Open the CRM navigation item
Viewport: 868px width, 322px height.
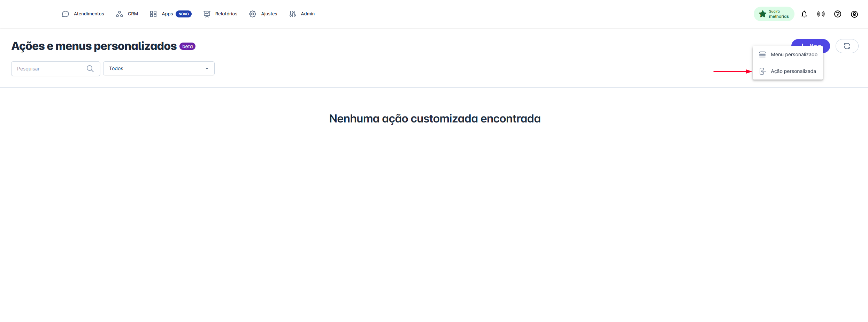127,14
